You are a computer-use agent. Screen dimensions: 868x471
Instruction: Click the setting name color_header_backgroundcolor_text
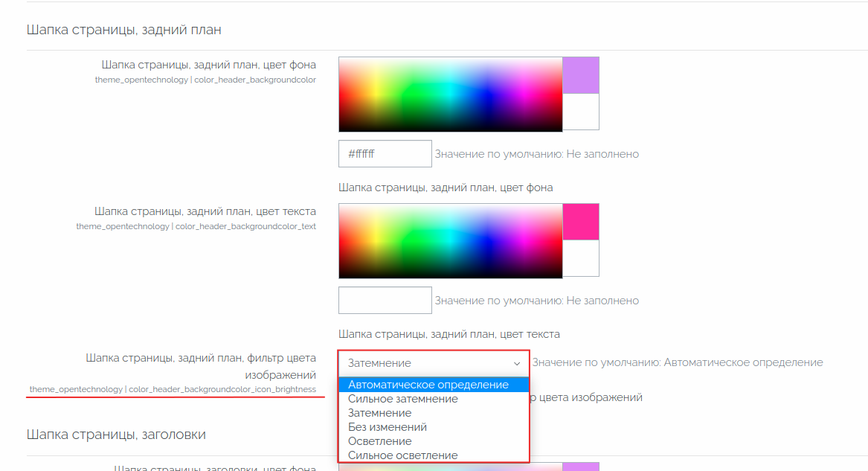(x=245, y=226)
